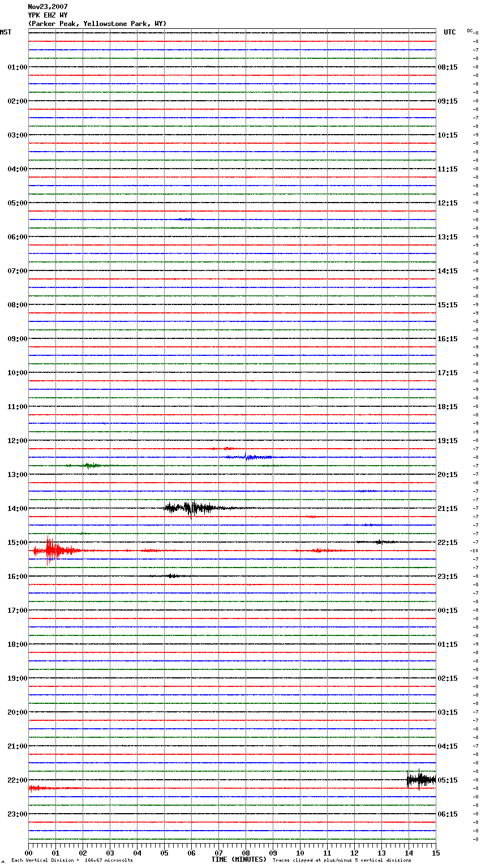Click the 19:15 UTC time label
Screen dimensions: 481x868
pos(448,441)
